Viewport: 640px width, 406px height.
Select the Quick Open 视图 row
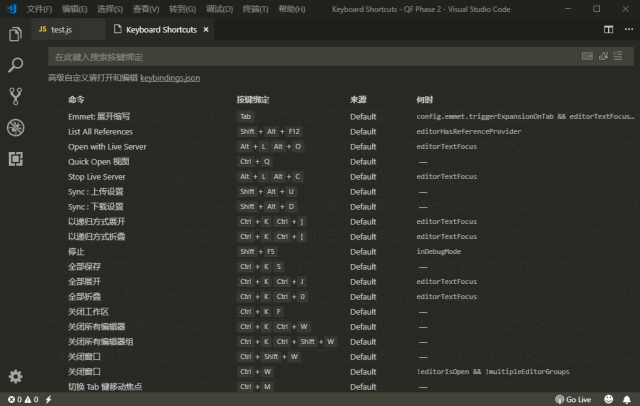pyautogui.click(x=342, y=162)
